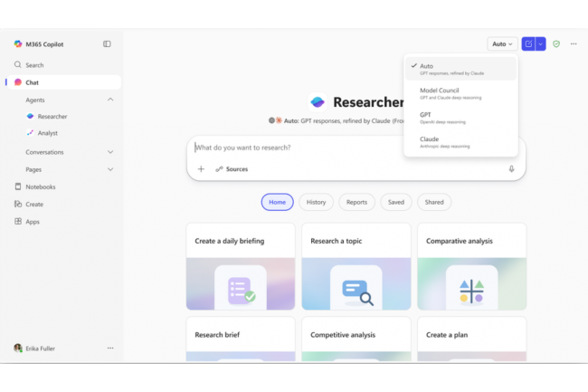This screenshot has height=392, width=588.
Task: Select the GPT model option
Action: pyautogui.click(x=460, y=118)
